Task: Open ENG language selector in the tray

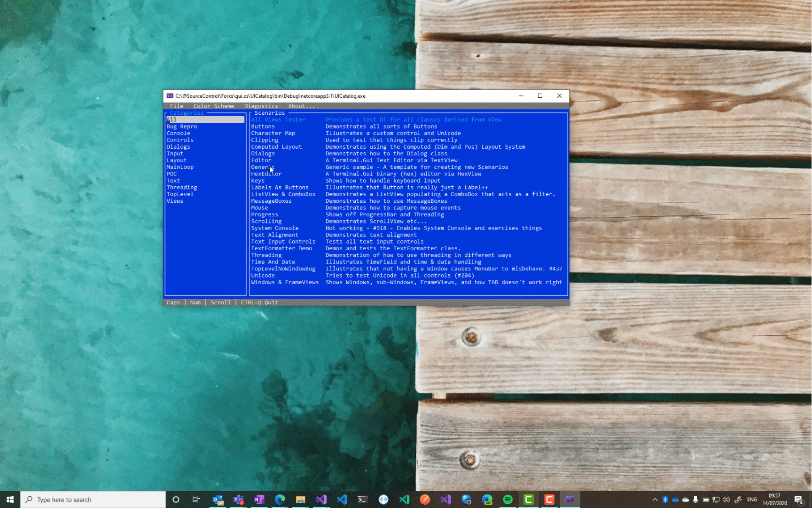Action: (x=752, y=500)
